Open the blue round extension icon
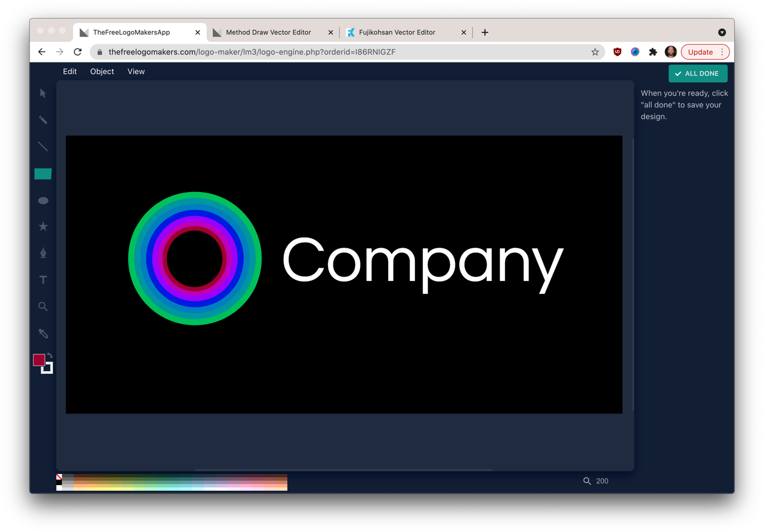Screen dimensions: 764x532 coord(635,52)
